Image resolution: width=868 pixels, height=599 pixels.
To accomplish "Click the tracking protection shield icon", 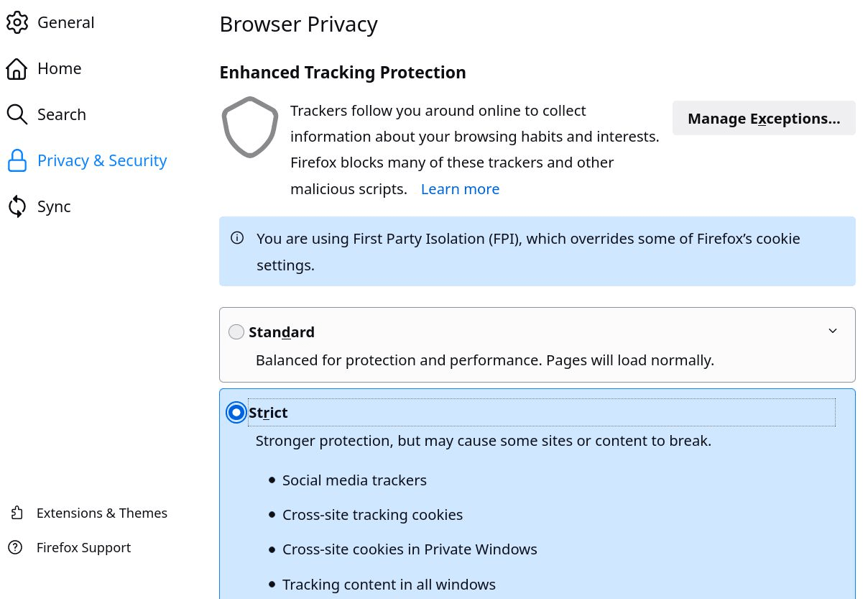I will coord(250,127).
